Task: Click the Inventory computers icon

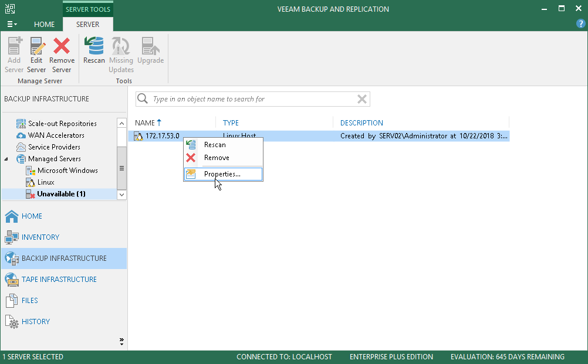Action: coord(12,237)
